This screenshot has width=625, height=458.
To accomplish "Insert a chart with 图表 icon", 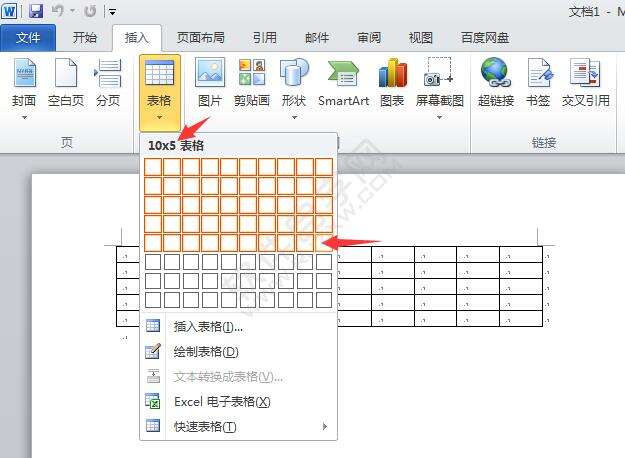I will pyautogui.click(x=393, y=73).
